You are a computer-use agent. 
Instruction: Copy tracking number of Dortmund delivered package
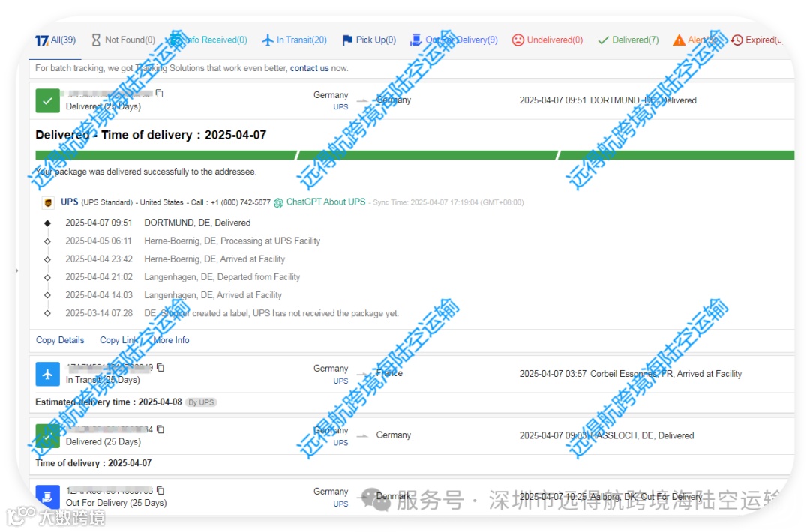click(160, 94)
